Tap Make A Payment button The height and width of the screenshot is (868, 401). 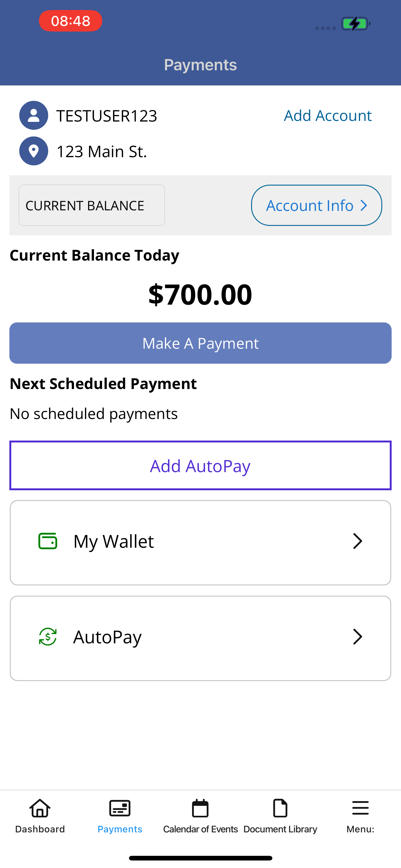pyautogui.click(x=200, y=343)
